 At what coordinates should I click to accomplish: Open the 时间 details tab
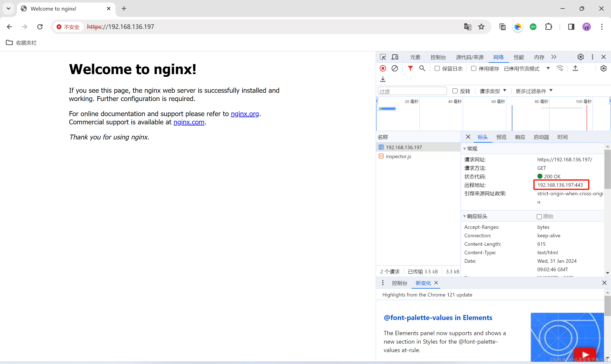[x=562, y=137]
